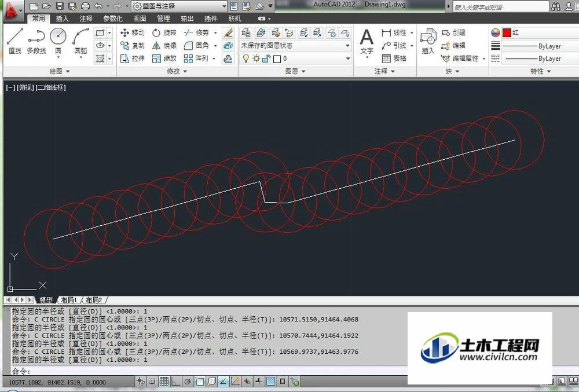Image resolution: width=579 pixels, height=392 pixels.
Task: Toggle Grid display in the status bar
Action: 164,382
